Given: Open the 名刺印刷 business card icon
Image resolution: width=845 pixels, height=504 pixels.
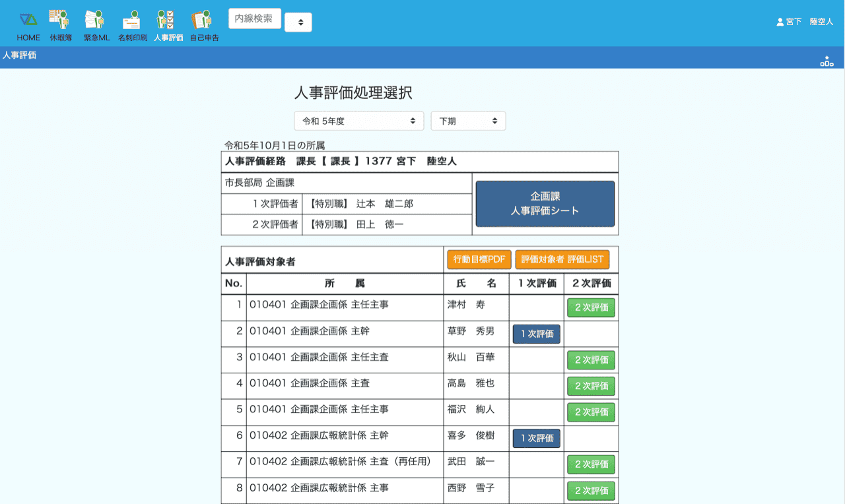Looking at the screenshot, I should (x=133, y=20).
